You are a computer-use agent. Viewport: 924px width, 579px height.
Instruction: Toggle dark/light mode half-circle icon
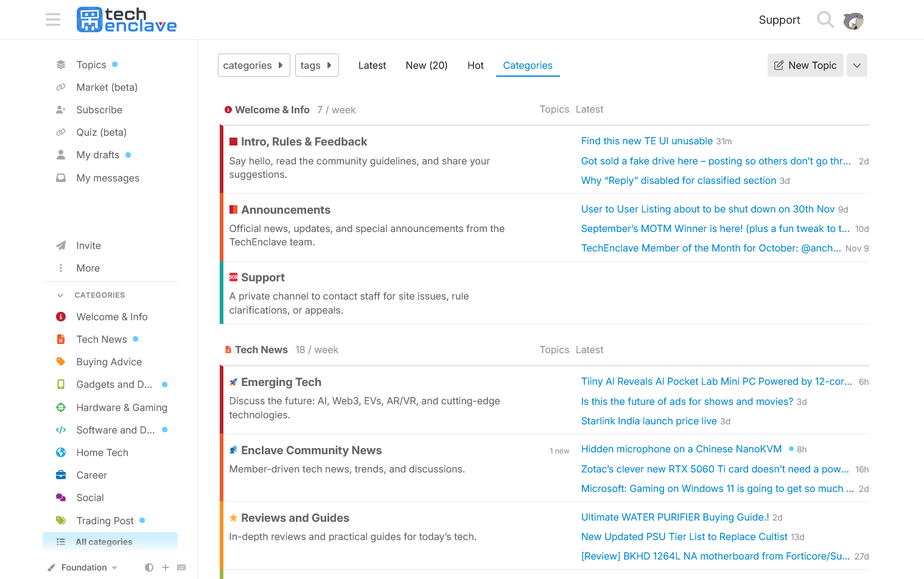(x=149, y=567)
